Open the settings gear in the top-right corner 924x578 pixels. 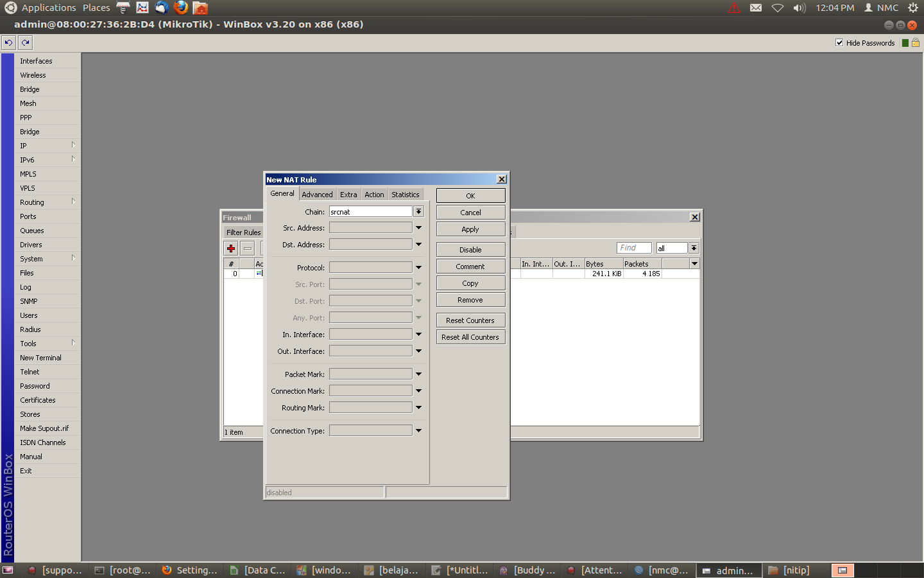[x=912, y=8]
